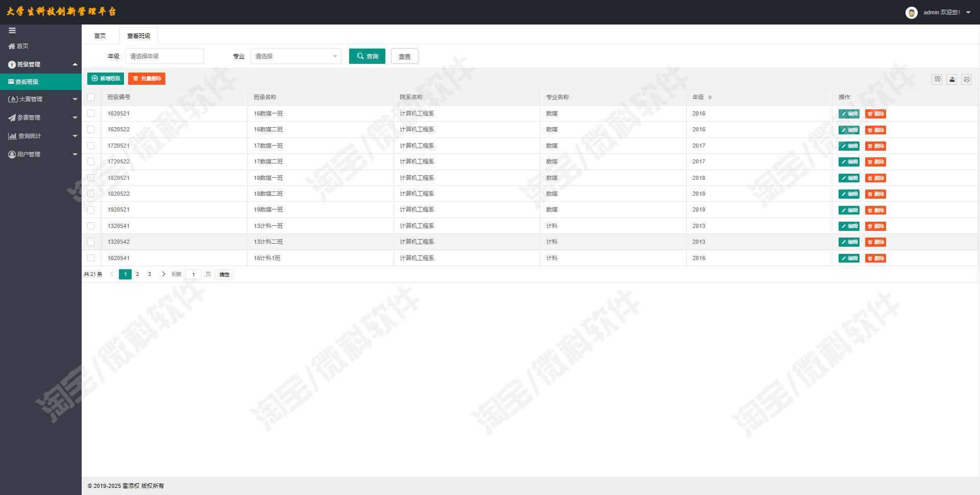Delete the class row 1820522
The image size is (980, 495).
pyautogui.click(x=875, y=194)
